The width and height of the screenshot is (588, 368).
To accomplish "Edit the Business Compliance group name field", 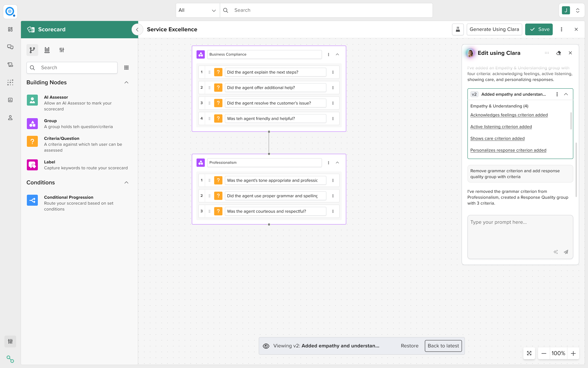I will pyautogui.click(x=264, y=54).
